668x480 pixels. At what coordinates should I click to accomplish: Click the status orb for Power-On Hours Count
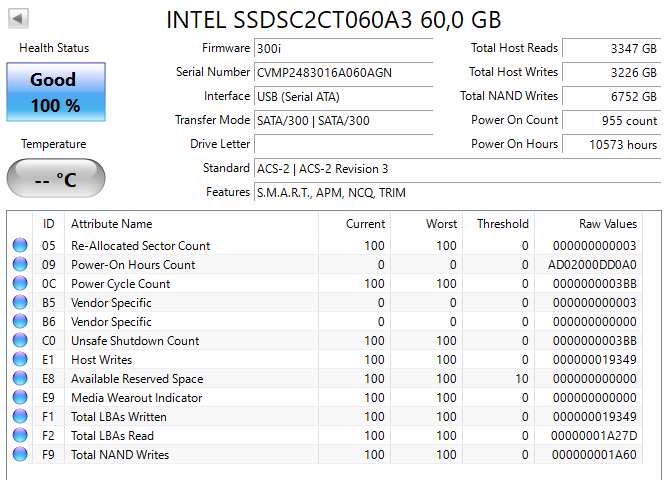[21, 265]
